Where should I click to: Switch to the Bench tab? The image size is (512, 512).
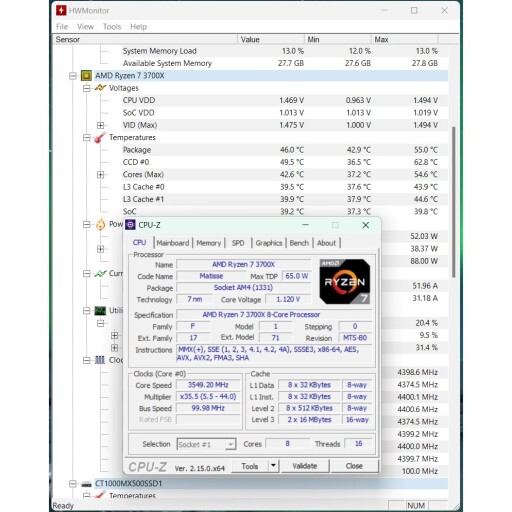tap(299, 243)
